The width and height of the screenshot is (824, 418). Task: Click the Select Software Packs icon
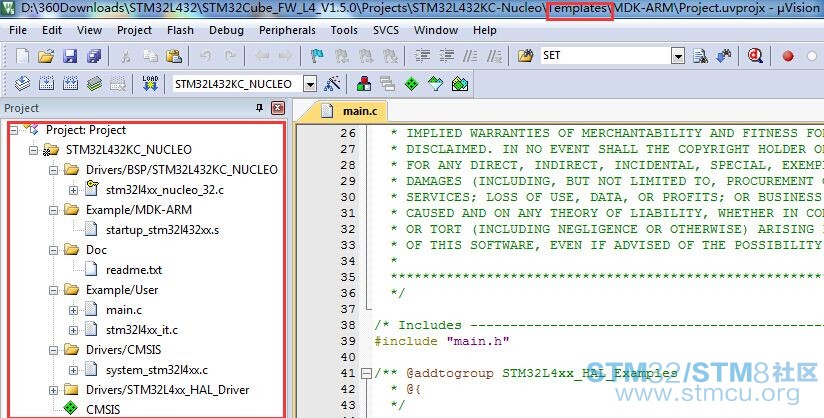436,84
